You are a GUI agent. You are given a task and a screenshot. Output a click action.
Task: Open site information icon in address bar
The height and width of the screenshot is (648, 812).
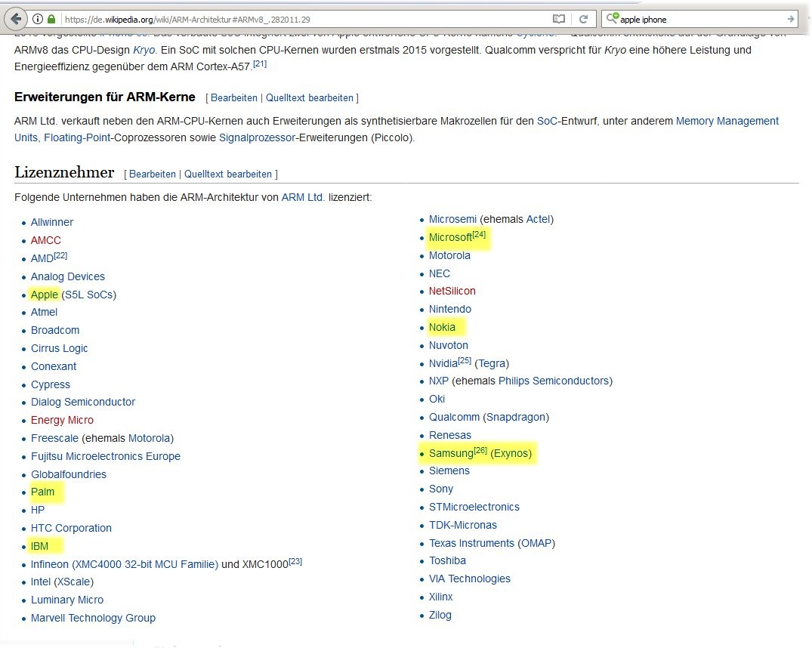tap(38, 19)
